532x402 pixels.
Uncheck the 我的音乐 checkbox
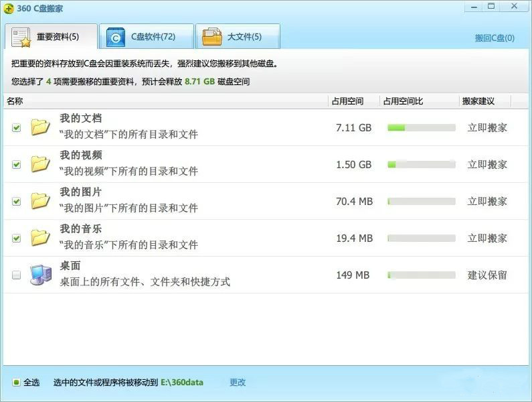click(16, 239)
